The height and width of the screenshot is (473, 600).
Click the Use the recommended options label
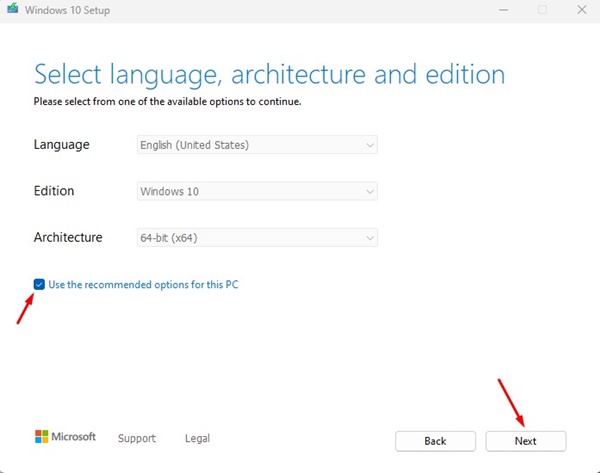coord(143,285)
